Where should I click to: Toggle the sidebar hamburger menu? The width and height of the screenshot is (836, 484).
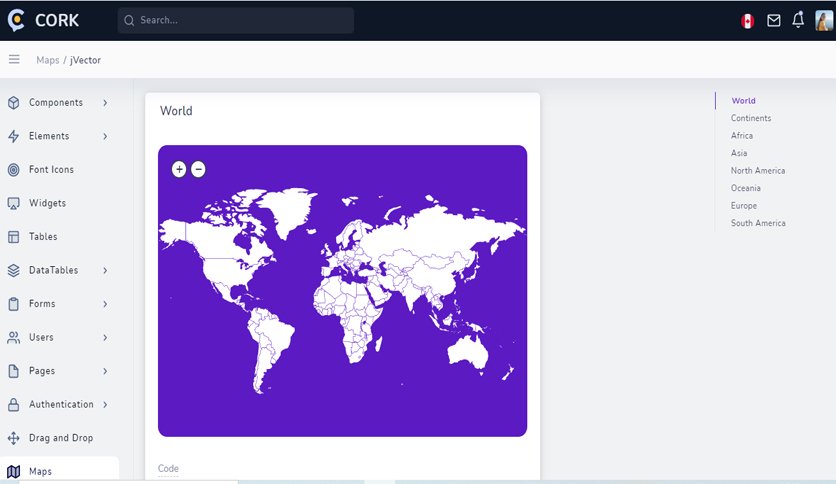(14, 59)
